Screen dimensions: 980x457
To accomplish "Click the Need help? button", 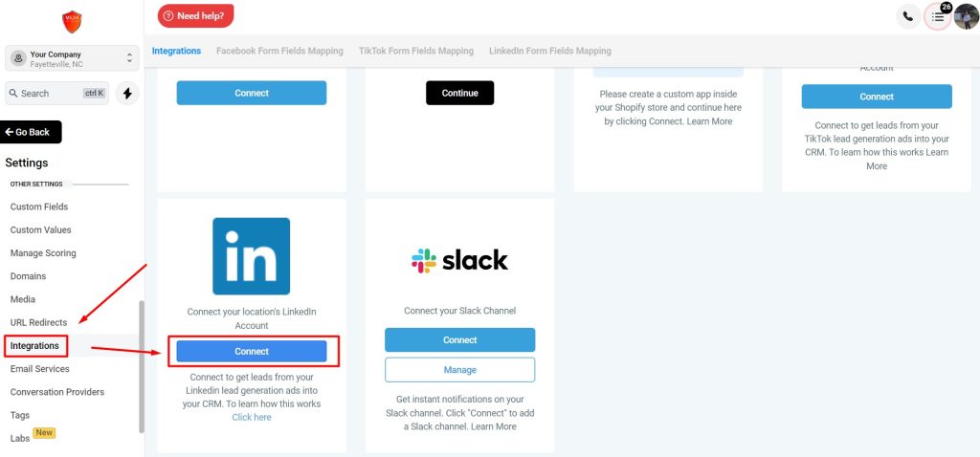I will coord(195,16).
